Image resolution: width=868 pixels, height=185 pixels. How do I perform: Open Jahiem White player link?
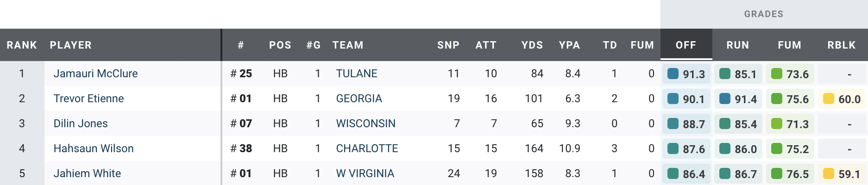(x=87, y=173)
